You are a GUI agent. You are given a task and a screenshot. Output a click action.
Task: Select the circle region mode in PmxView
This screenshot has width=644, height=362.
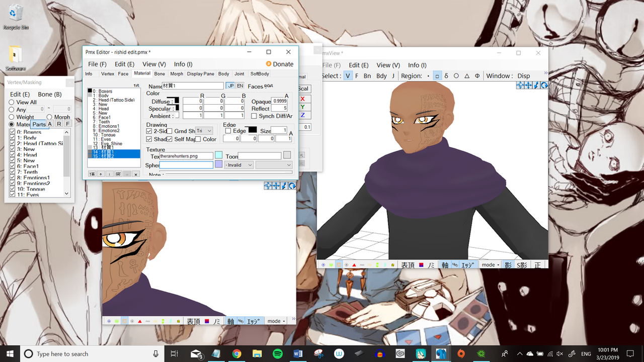pos(456,76)
